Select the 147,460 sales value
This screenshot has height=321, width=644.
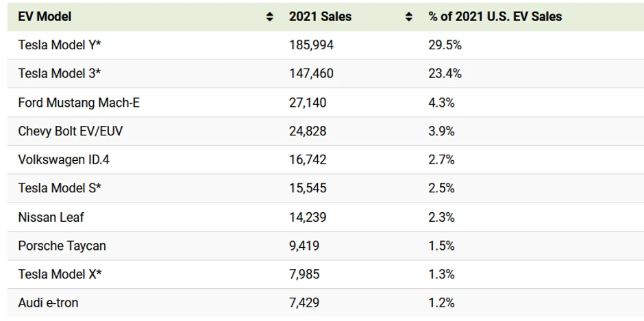coord(312,73)
